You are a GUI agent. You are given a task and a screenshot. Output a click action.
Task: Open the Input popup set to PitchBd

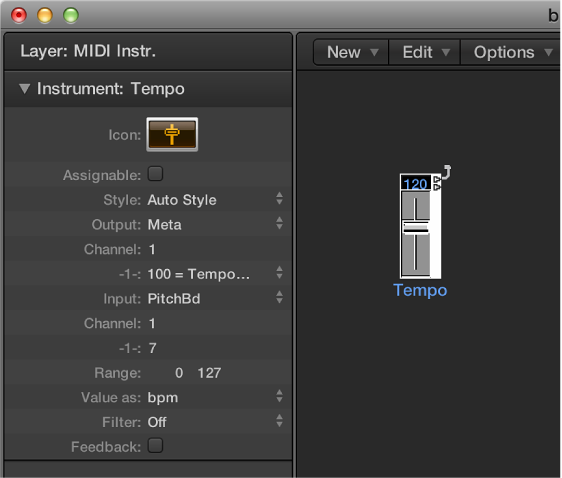215,298
